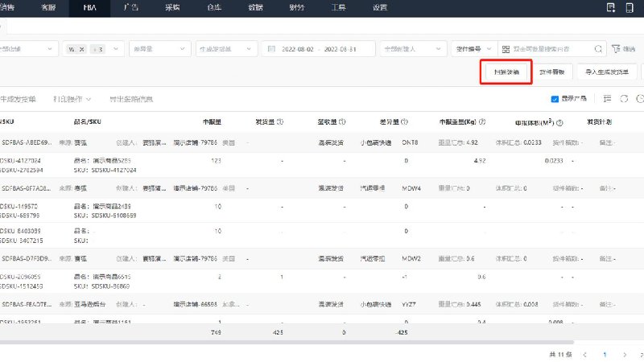Open the 财务 menu
The width and height of the screenshot is (644, 362).
tap(296, 7)
